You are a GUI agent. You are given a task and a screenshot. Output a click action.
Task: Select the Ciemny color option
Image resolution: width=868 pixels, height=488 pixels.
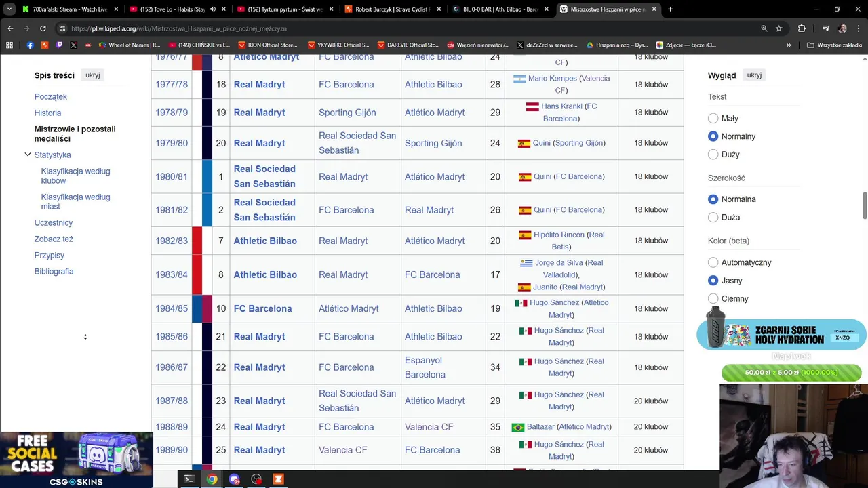[713, 298]
